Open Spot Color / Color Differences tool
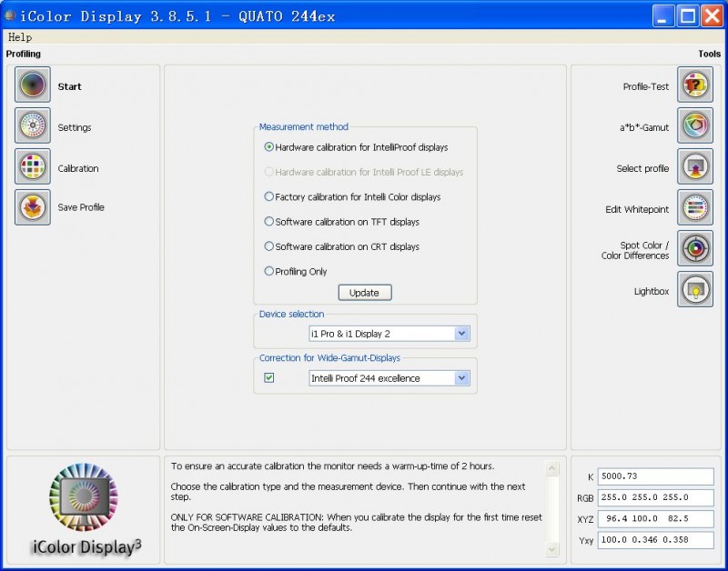 click(x=695, y=249)
